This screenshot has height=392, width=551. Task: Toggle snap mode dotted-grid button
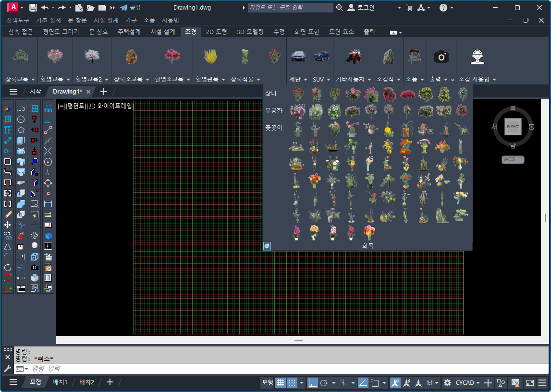point(292,382)
